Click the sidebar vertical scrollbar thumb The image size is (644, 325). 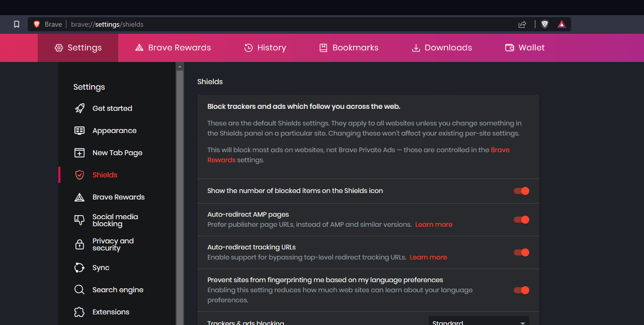coord(180,198)
